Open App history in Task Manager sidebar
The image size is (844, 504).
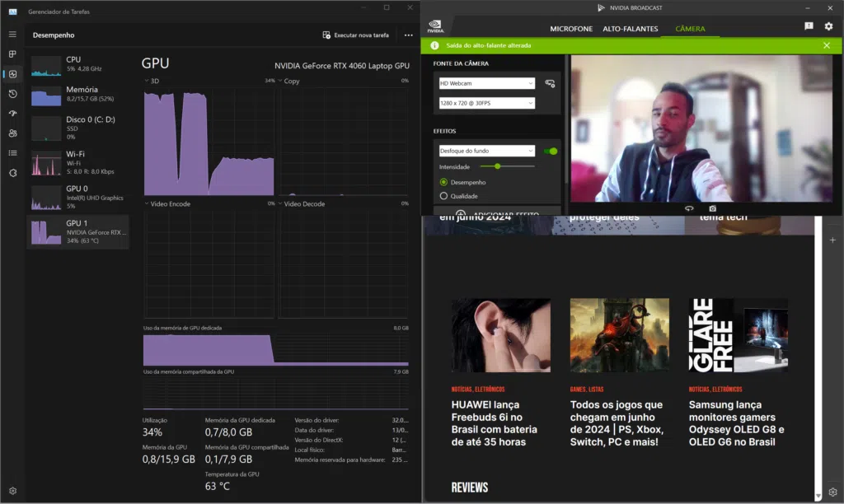click(x=12, y=94)
